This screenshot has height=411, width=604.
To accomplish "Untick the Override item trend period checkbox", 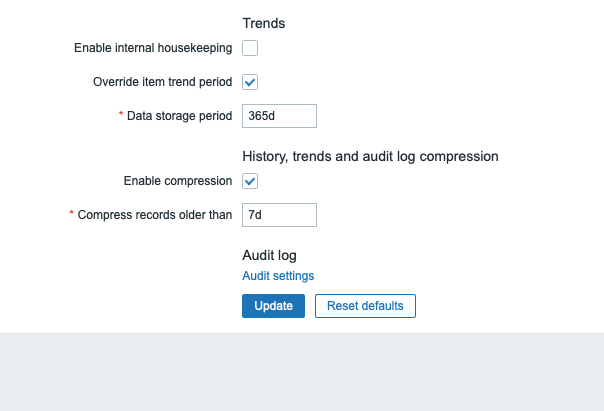I will (x=250, y=82).
